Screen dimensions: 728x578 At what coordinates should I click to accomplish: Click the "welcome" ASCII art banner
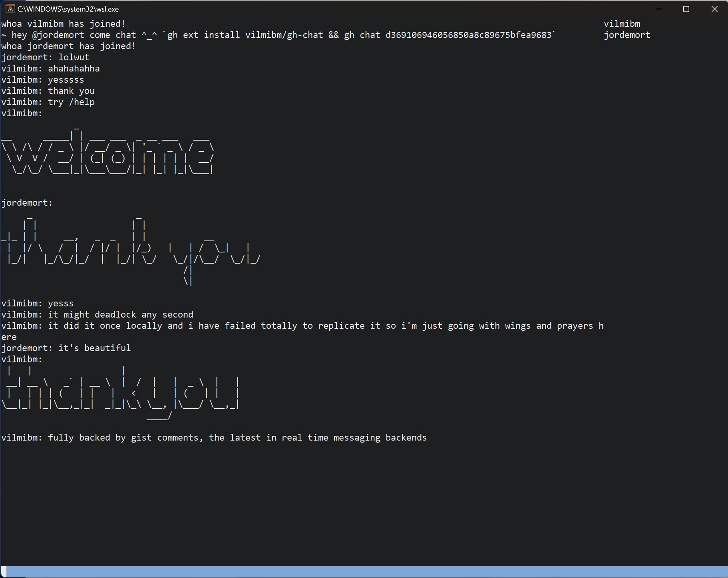108,152
